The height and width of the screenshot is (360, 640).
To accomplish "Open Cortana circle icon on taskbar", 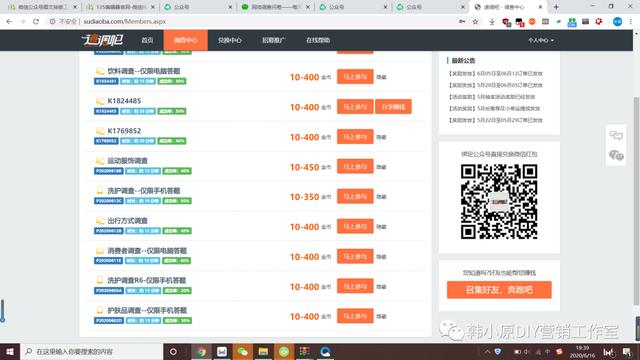I will click(173, 351).
